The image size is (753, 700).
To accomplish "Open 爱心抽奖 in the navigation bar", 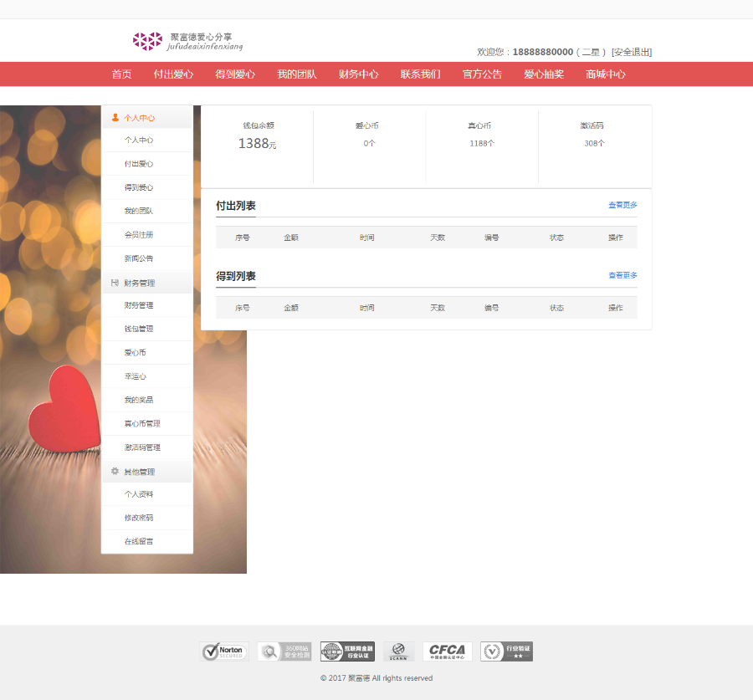I will pos(544,74).
